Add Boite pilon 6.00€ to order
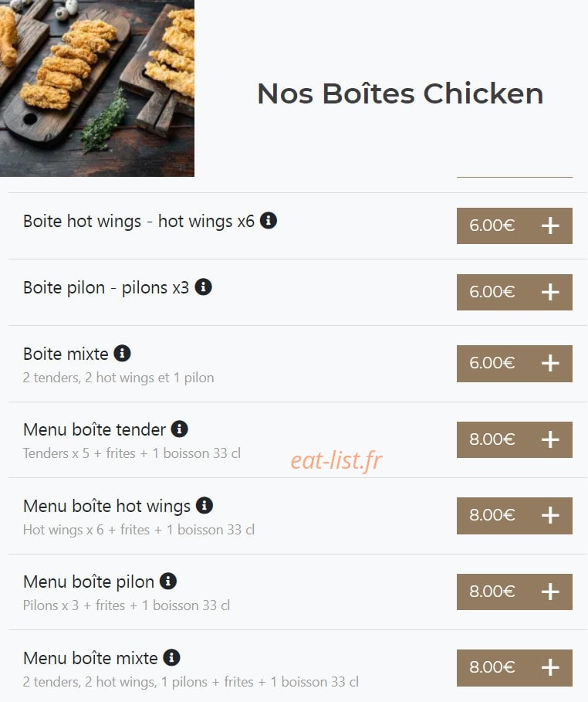This screenshot has width=588, height=702. point(514,292)
